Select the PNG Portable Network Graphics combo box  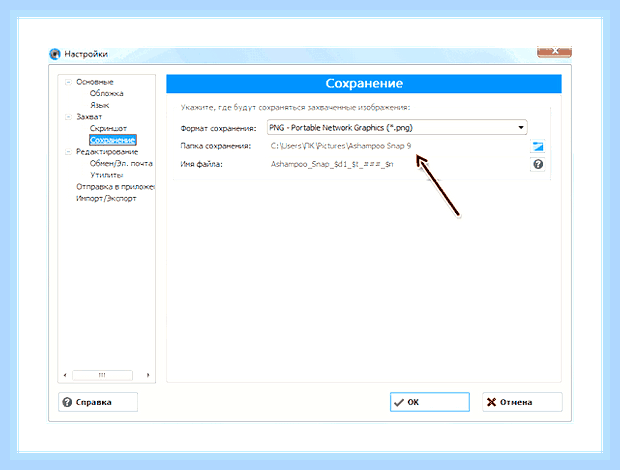pos(397,128)
